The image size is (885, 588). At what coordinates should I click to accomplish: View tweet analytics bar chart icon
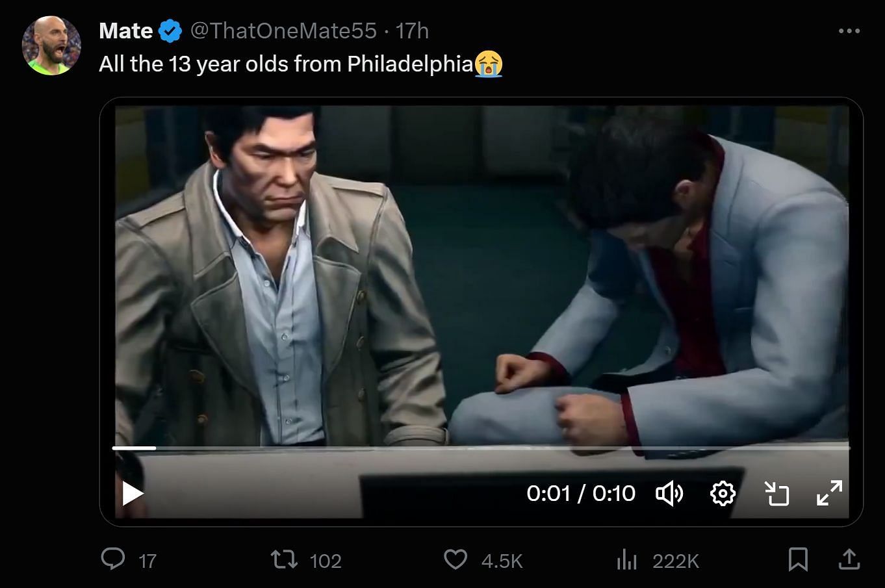[x=626, y=559]
